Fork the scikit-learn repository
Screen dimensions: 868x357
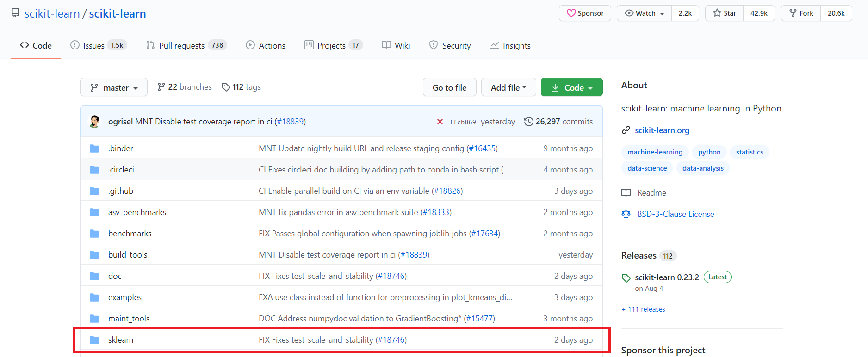pos(801,13)
